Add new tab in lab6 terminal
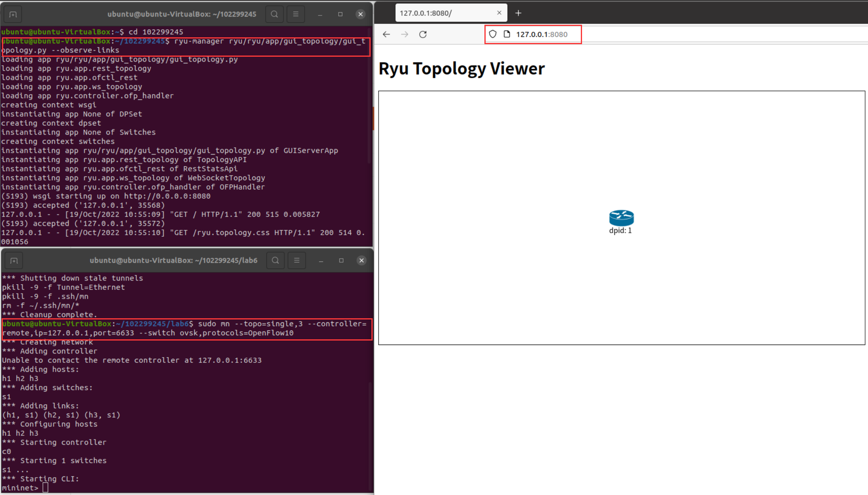Screen dimensions: 868x495 pos(14,261)
